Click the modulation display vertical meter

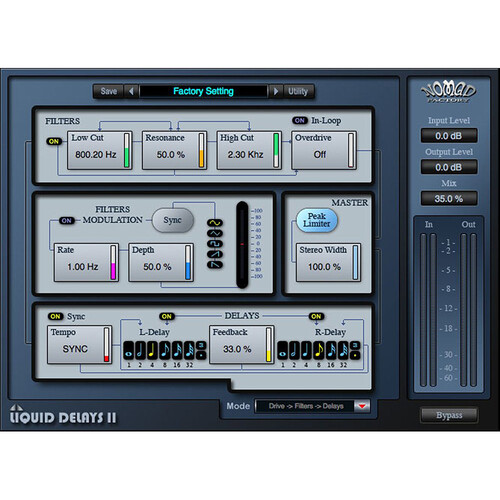242,244
